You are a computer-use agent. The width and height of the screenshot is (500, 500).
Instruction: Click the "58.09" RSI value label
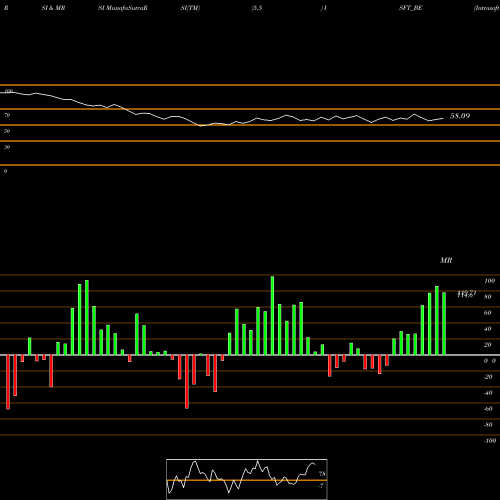(x=460, y=116)
